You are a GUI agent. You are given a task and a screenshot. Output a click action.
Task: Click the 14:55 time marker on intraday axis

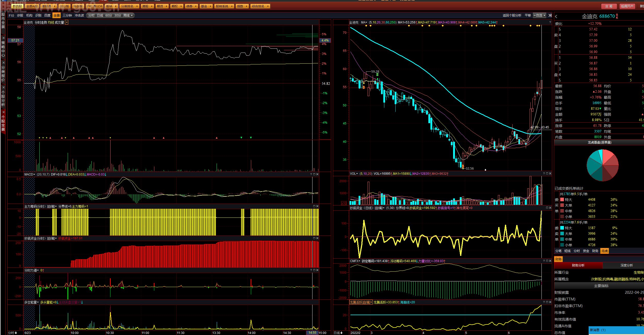[x=312, y=333]
